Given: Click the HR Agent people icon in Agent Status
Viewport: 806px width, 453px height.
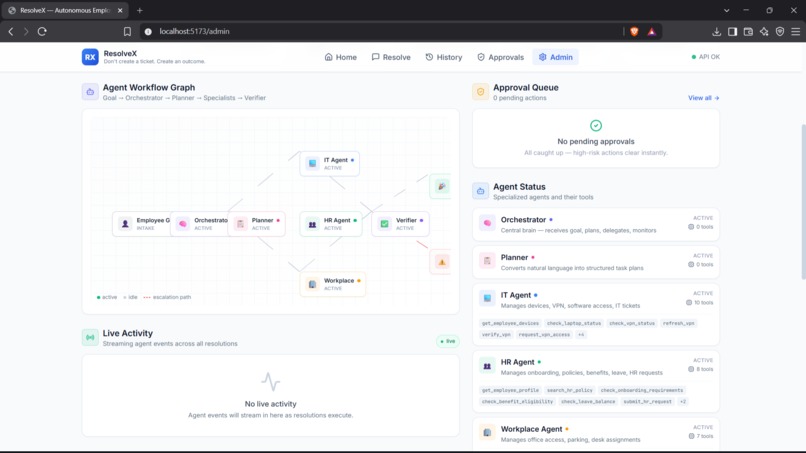Looking at the screenshot, I should click(487, 366).
